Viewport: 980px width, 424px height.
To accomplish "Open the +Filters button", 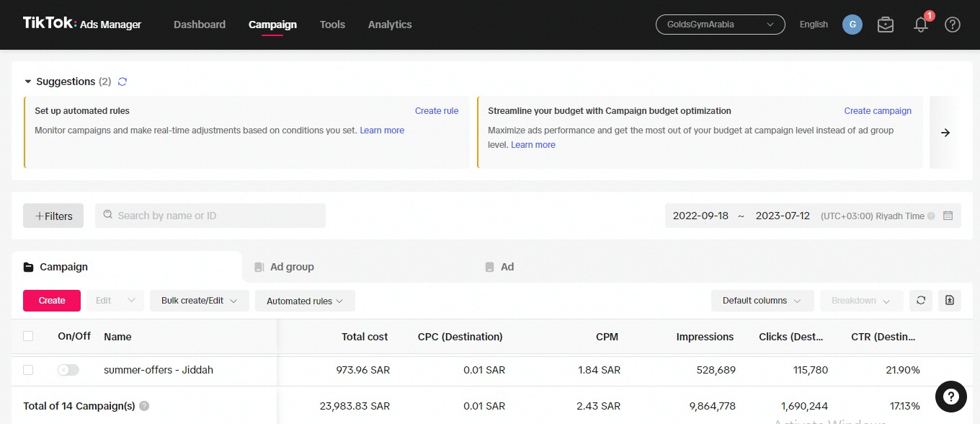I will 53,216.
